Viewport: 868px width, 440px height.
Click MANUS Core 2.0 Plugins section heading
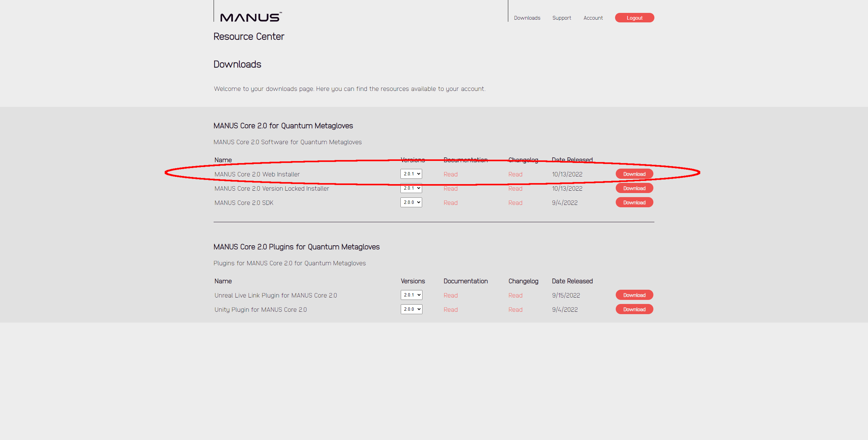(x=296, y=247)
